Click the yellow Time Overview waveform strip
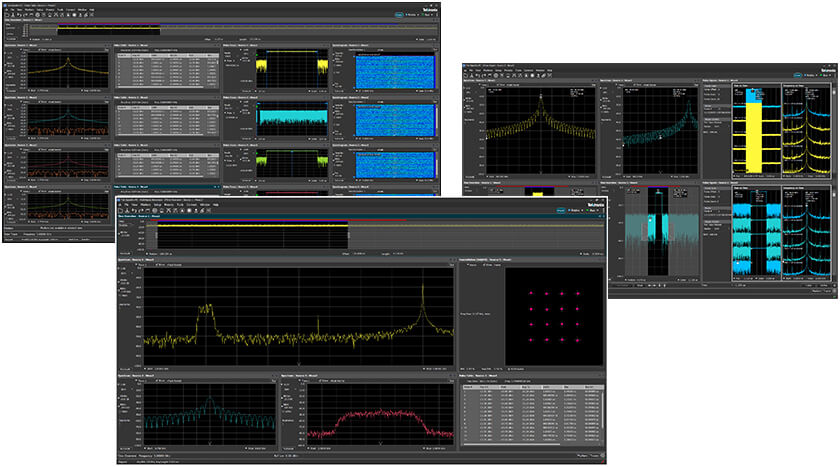The height and width of the screenshot is (467, 840). click(250, 228)
